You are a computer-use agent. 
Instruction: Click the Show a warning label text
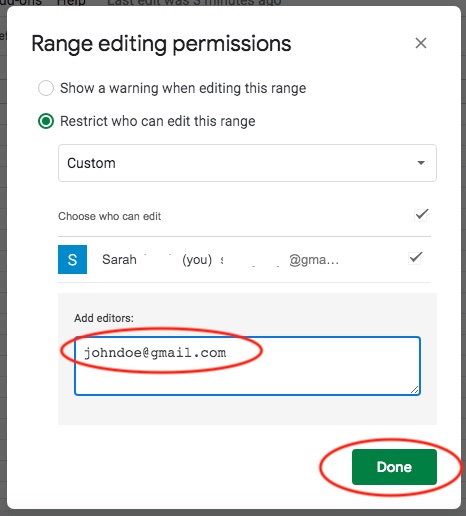pos(183,88)
